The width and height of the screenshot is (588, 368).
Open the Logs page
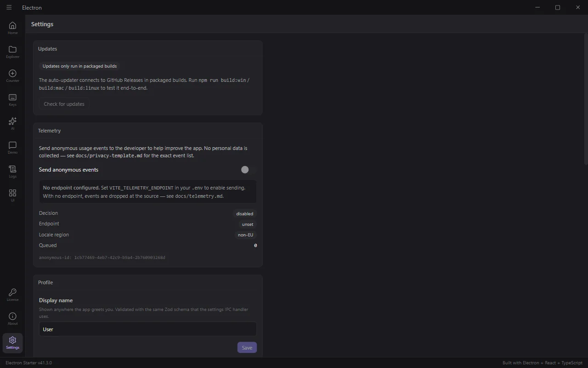click(12, 172)
